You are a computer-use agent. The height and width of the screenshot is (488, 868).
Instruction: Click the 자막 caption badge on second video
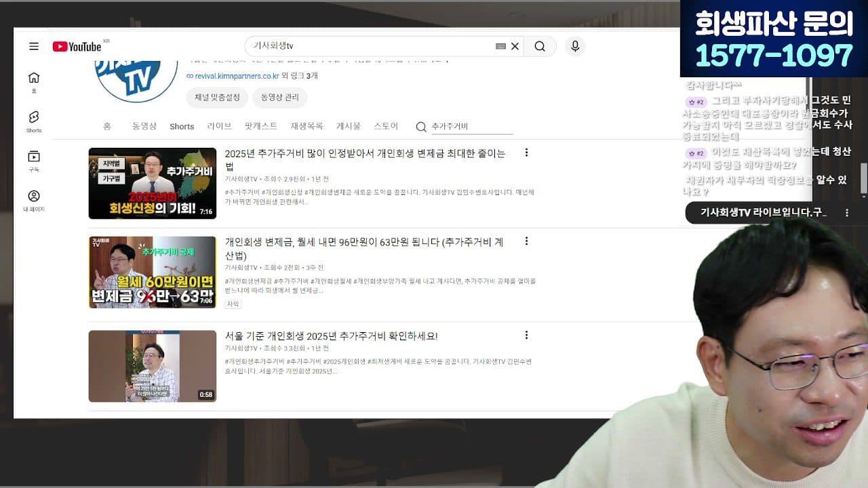(x=233, y=304)
